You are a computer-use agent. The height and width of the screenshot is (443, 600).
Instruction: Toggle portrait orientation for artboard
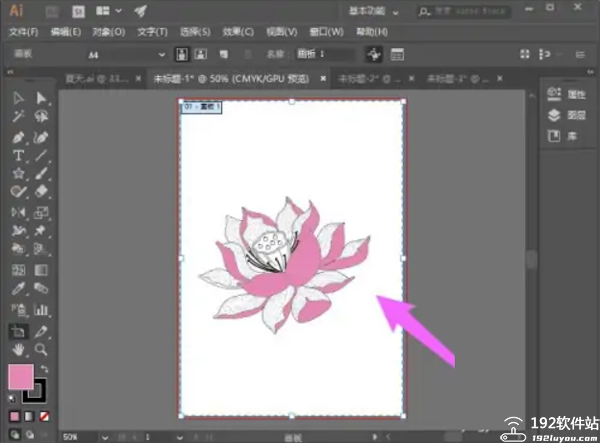(182, 54)
